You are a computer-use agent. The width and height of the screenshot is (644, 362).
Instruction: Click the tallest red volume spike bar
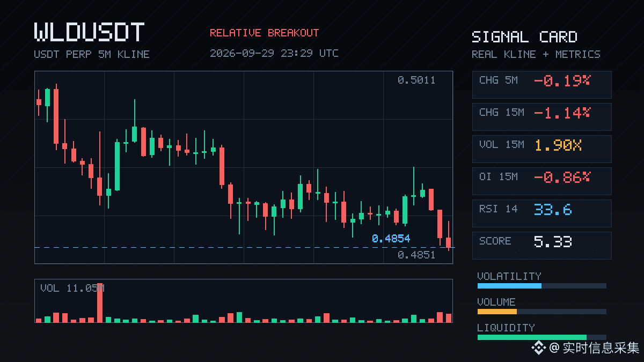[x=100, y=302]
